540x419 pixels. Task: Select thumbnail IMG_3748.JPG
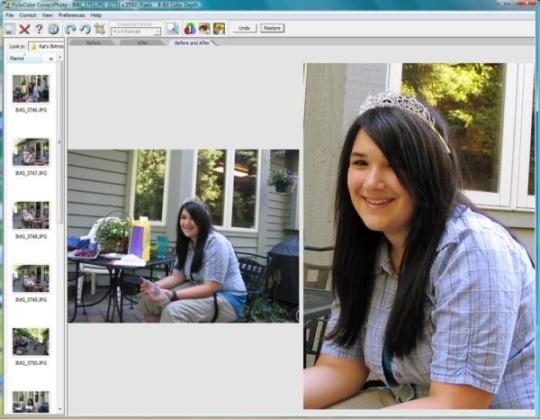coord(31,215)
